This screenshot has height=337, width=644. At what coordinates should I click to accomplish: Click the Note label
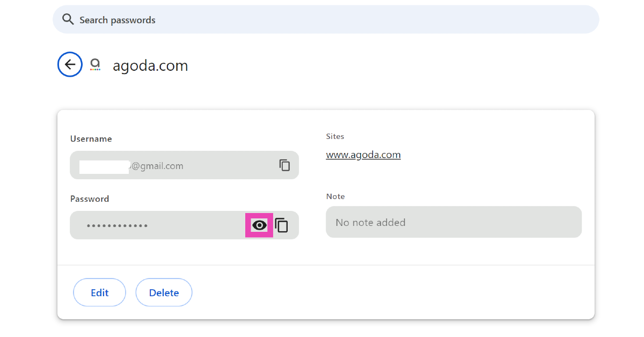point(335,197)
